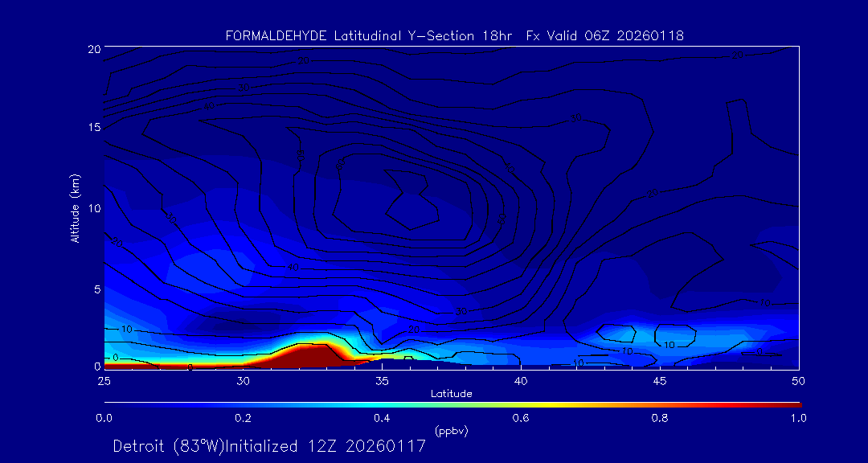Click the FORMALDEHYDE Latitudinal Y-Section plot title

pos(454,36)
